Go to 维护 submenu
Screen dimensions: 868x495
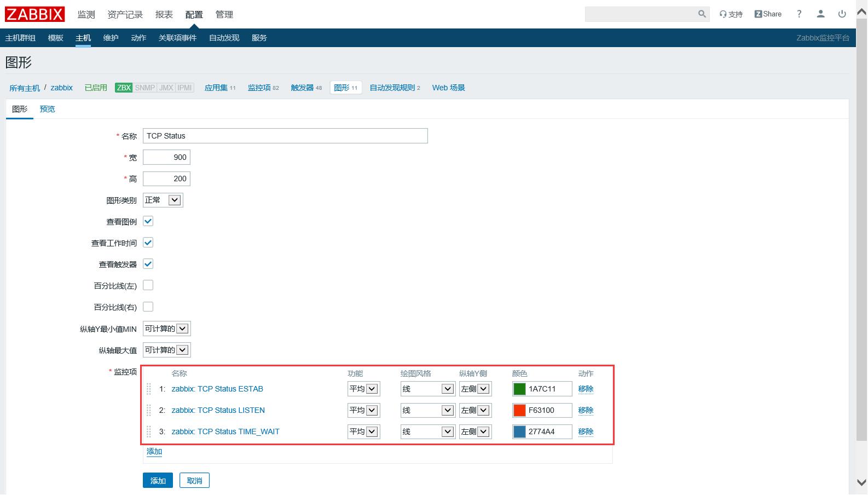111,38
